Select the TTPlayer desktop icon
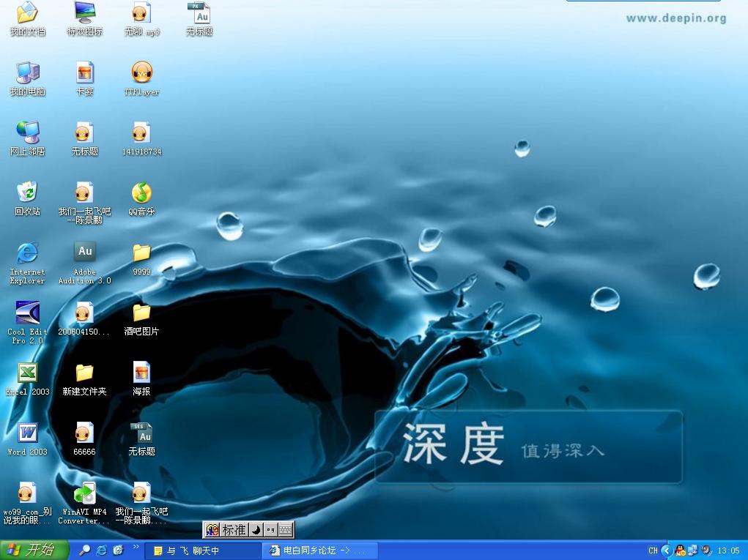 coord(141,73)
